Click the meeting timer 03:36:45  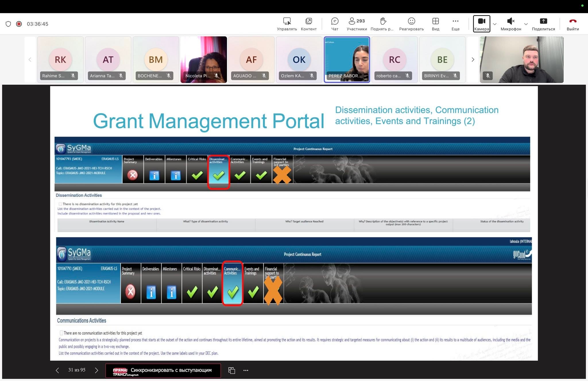38,24
